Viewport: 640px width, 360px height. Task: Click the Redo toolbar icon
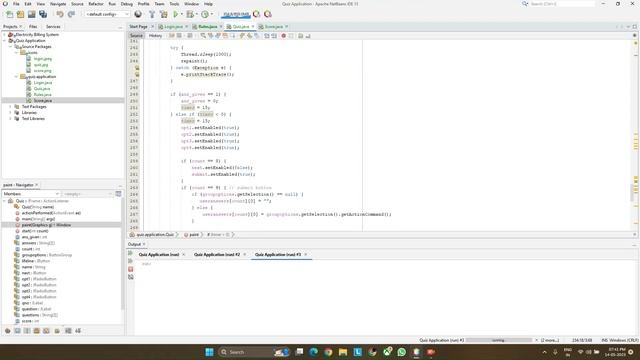(x=71, y=14)
